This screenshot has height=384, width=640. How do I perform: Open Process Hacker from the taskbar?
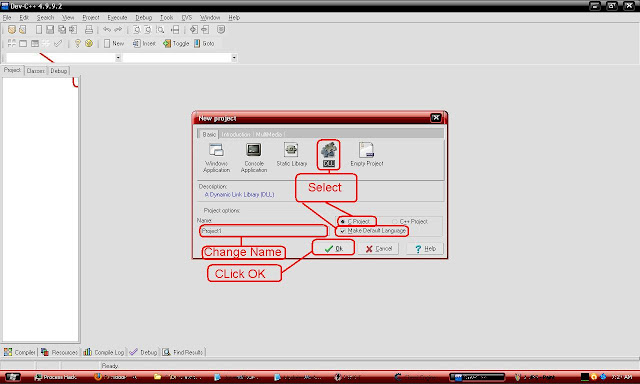(x=56, y=377)
